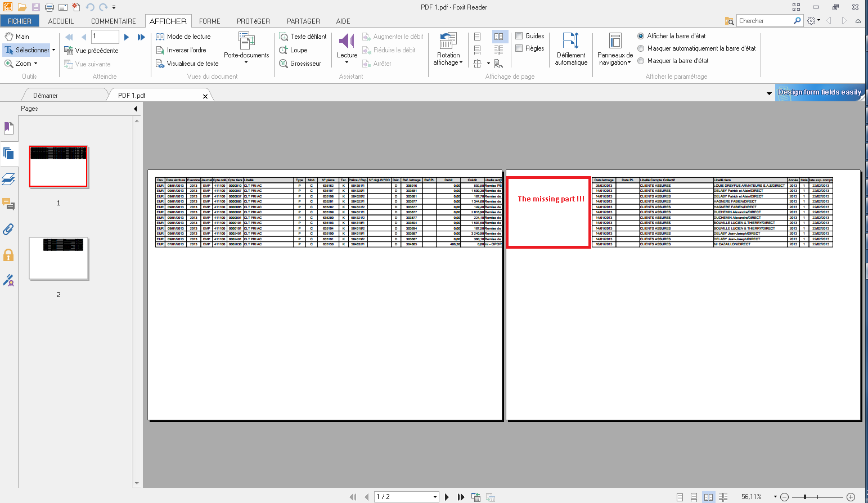Select the Main hand tool

point(16,36)
